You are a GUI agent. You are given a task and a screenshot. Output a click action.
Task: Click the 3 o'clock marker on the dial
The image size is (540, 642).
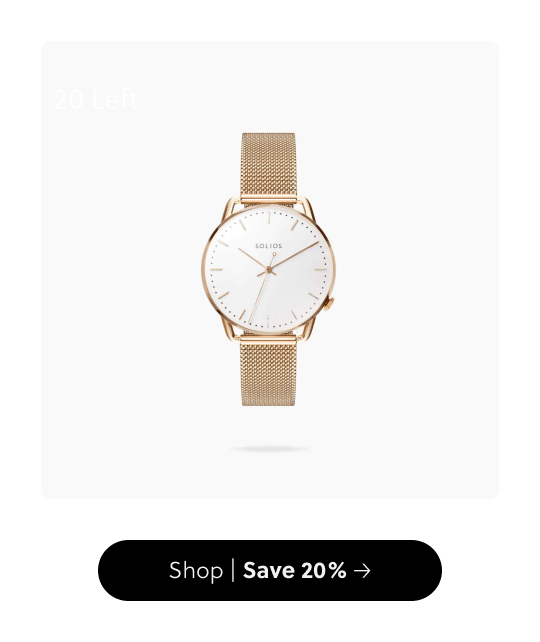(x=321, y=269)
